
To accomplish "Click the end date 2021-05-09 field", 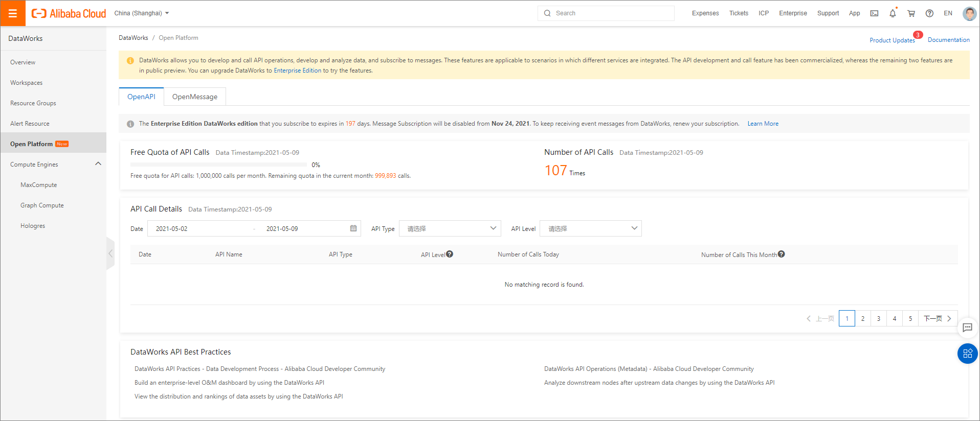I will coord(282,228).
